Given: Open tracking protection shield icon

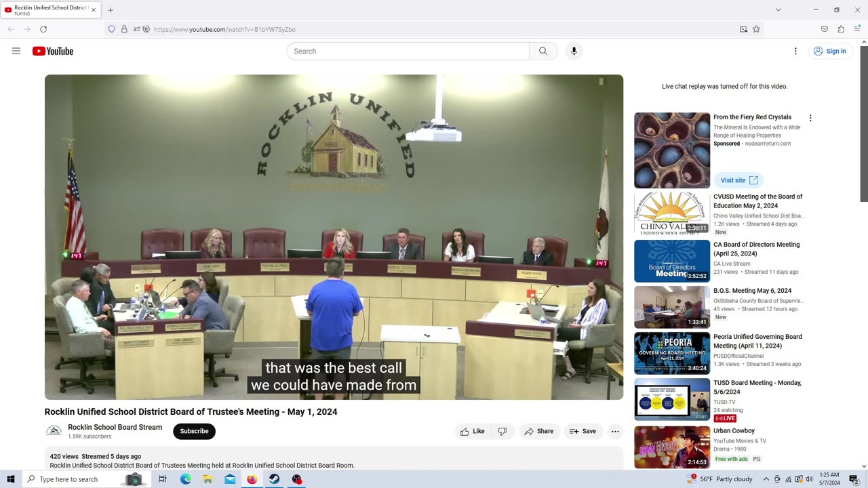Looking at the screenshot, I should coord(112,29).
